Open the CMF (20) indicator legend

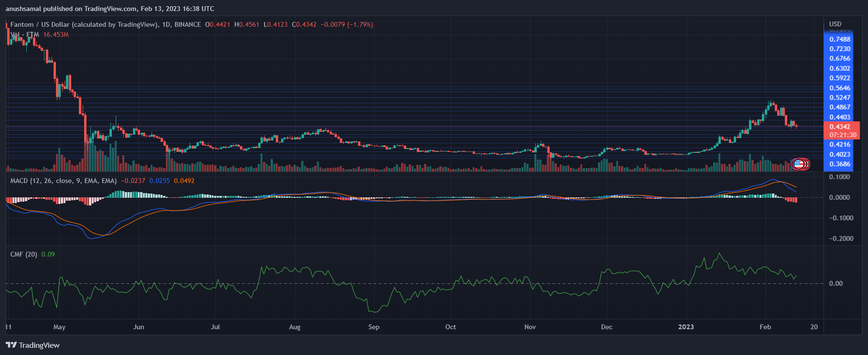pos(24,254)
